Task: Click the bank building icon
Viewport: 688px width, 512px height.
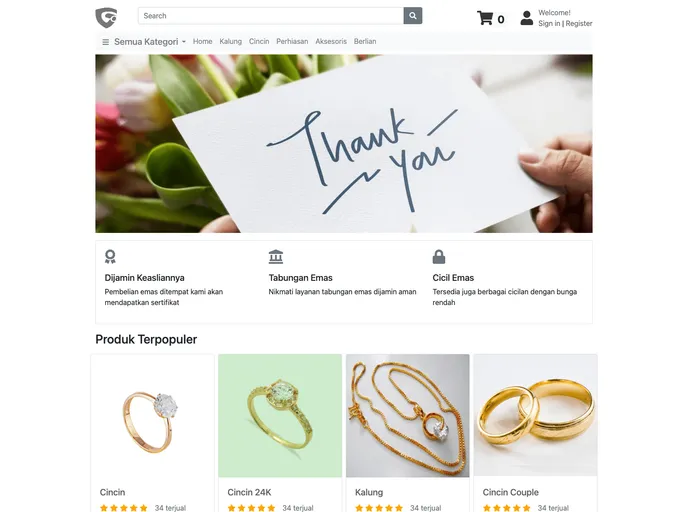Action: coord(276,257)
